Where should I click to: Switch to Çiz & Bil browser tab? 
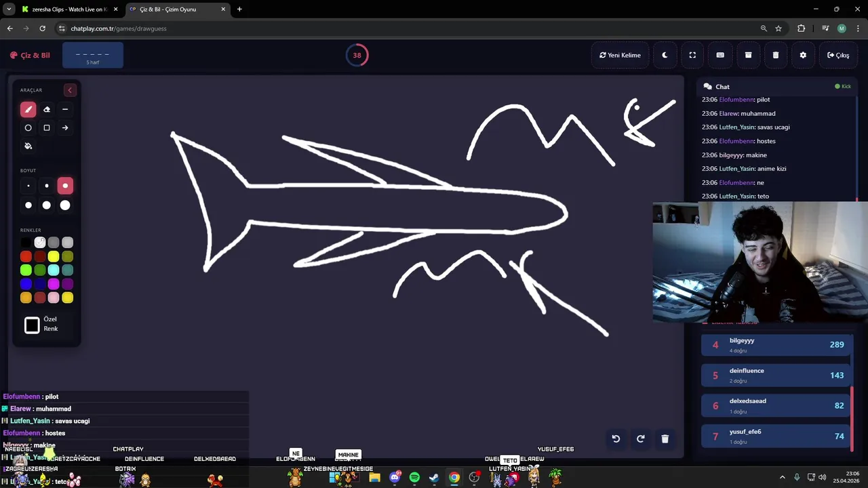(178, 9)
